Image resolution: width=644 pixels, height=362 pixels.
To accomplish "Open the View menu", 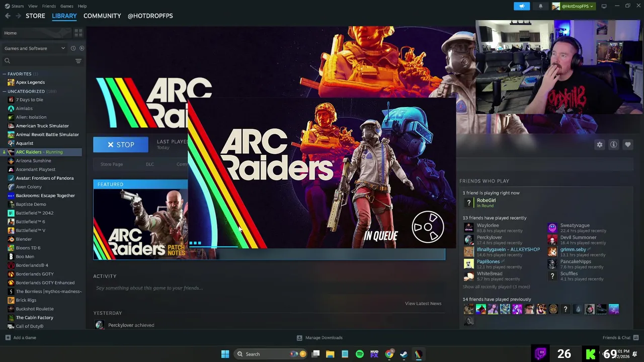I will click(33, 6).
